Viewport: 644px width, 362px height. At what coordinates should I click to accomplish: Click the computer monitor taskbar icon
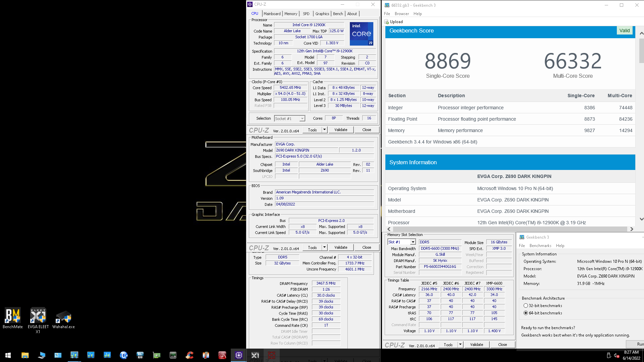coord(41,355)
